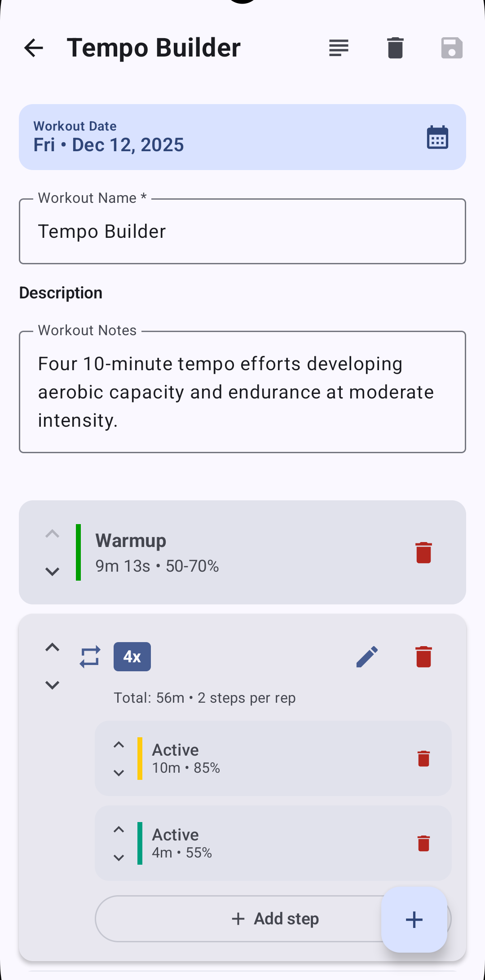Move 4x repeat block up
This screenshot has height=980, width=485.
coord(53,647)
